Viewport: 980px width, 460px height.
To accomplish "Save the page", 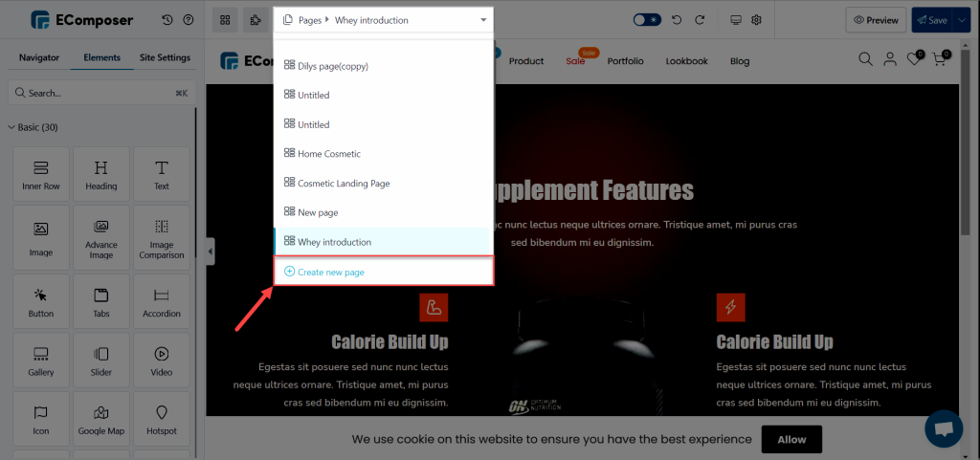I will pos(932,20).
